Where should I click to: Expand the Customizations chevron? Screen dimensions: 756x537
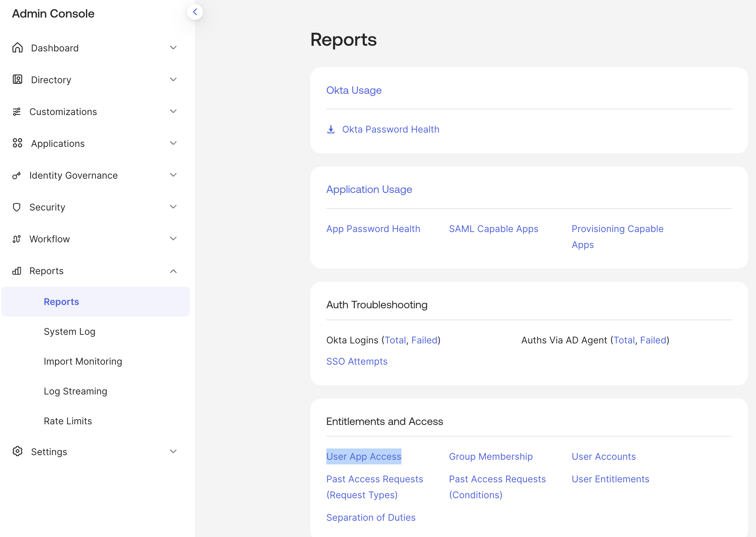pyautogui.click(x=173, y=111)
